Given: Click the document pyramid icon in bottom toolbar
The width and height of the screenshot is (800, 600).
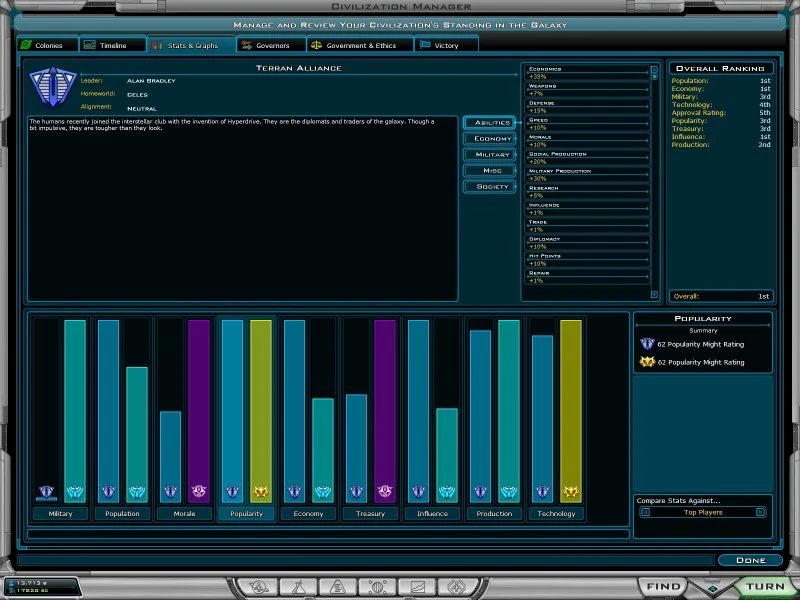Looking at the screenshot, I should tap(338, 587).
